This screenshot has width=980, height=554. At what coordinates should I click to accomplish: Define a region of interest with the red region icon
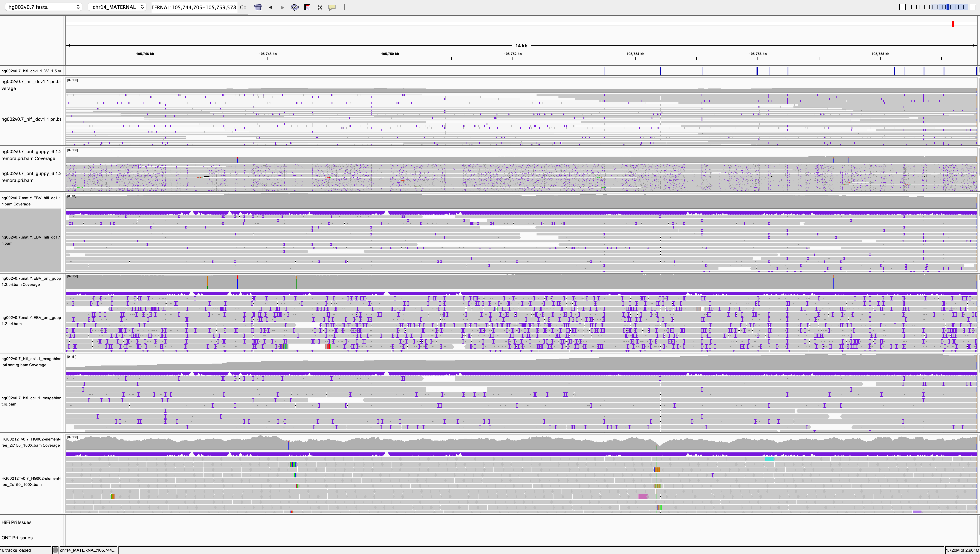(307, 7)
